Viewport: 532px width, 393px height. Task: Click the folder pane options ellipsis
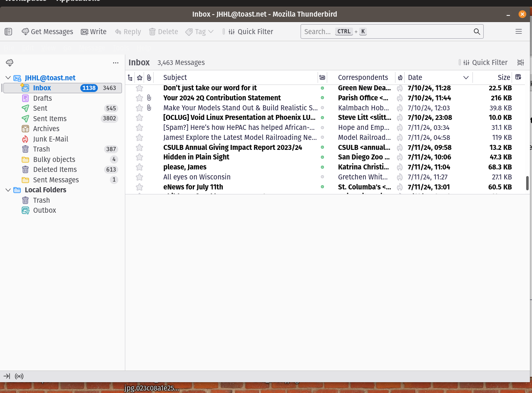coord(116,63)
